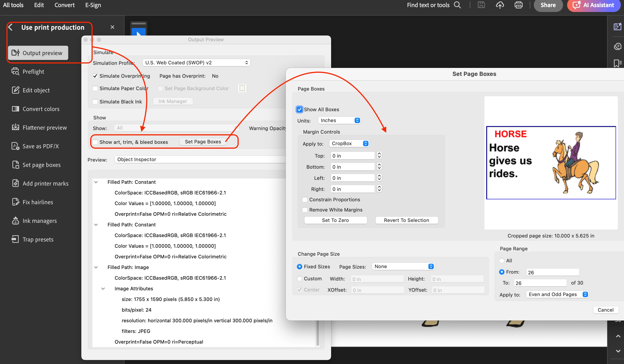Screen dimensions: 624x364
Task: Collapse the Image Attributes tree node
Action: click(103, 289)
